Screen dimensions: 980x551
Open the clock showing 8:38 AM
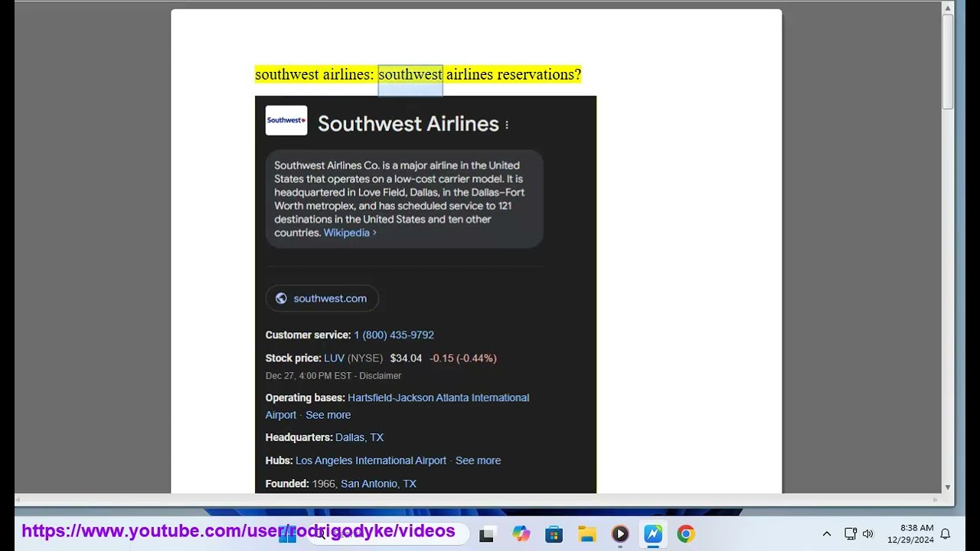[910, 534]
